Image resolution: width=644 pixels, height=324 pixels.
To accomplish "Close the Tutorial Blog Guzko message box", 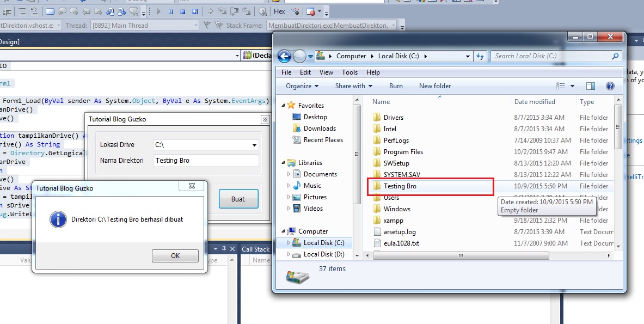I will coord(192,186).
